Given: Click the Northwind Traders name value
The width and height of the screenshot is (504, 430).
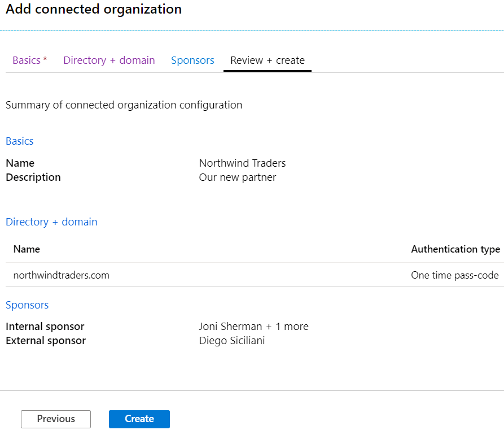Looking at the screenshot, I should (242, 163).
